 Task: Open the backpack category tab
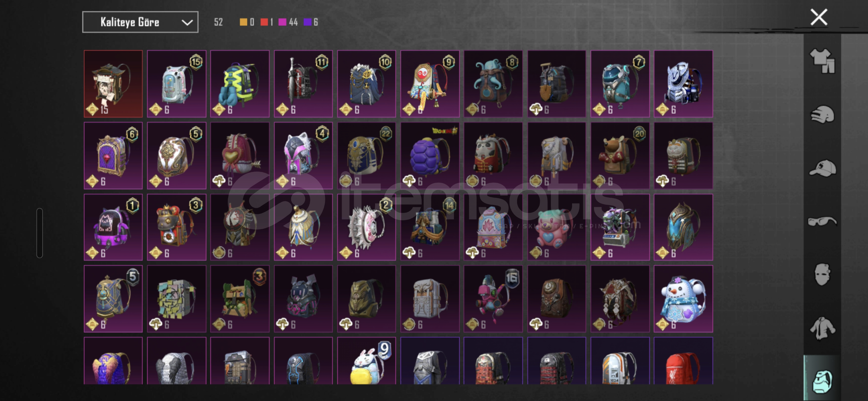tap(822, 381)
